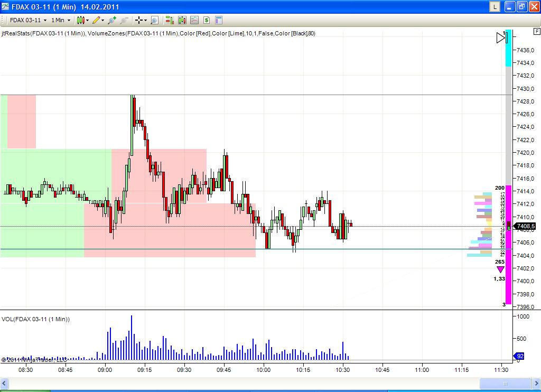Image resolution: width=541 pixels, height=392 pixels.
Task: Click the 11:30 time axis label
Action: (501, 370)
